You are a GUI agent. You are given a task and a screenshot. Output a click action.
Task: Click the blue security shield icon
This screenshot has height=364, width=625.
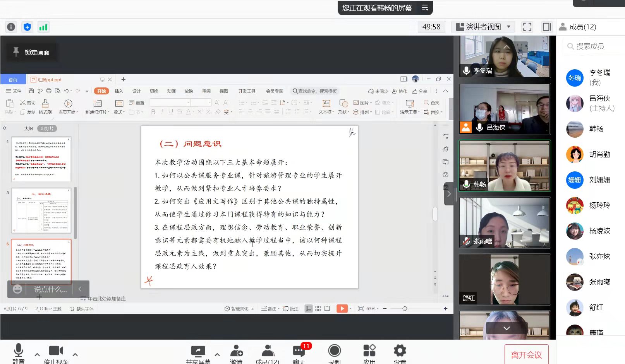click(27, 27)
